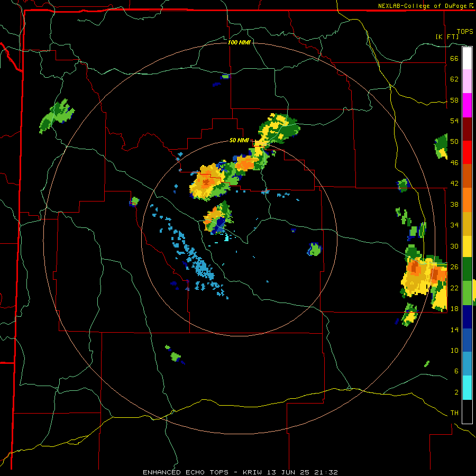Screen dimensions: 476x476
Task: Click the "22" legend value
Action: pyautogui.click(x=454, y=288)
